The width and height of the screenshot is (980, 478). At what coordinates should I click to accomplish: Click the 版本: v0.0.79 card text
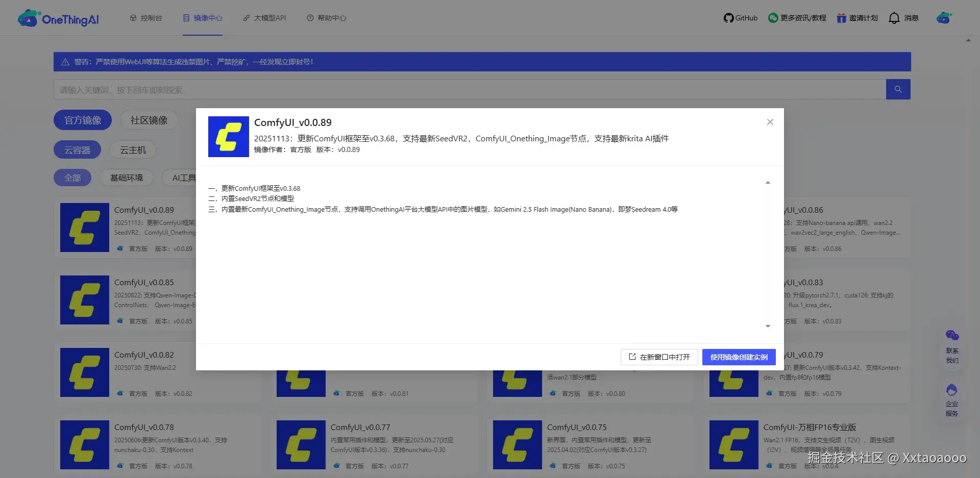823,393
